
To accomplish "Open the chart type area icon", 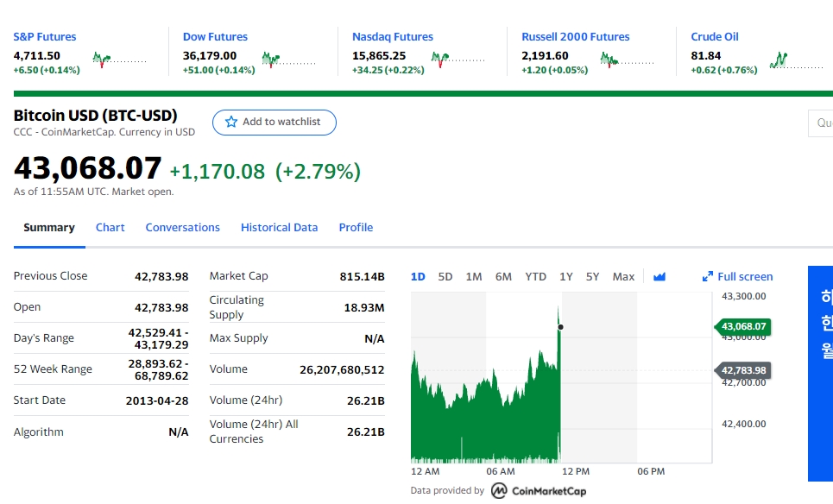I will 659,277.
